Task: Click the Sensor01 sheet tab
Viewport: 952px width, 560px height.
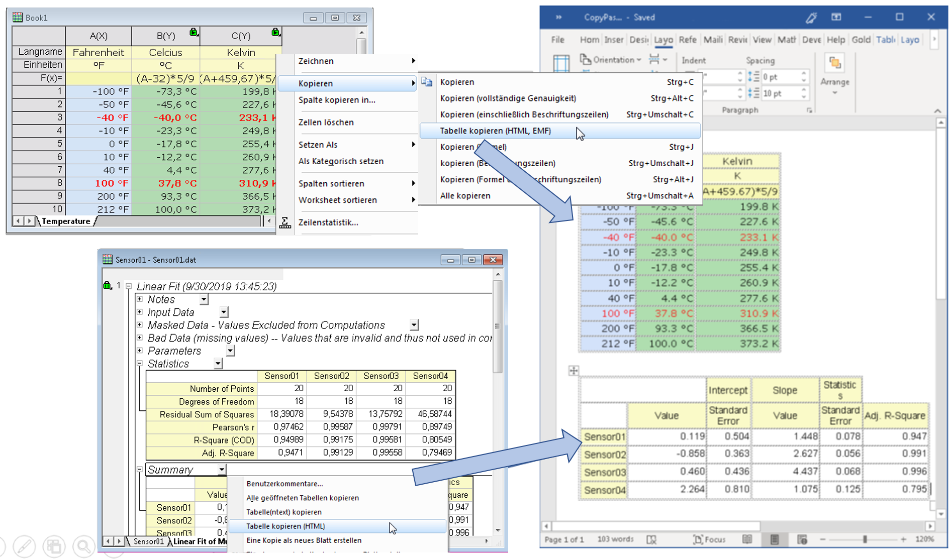Action: tap(148, 541)
